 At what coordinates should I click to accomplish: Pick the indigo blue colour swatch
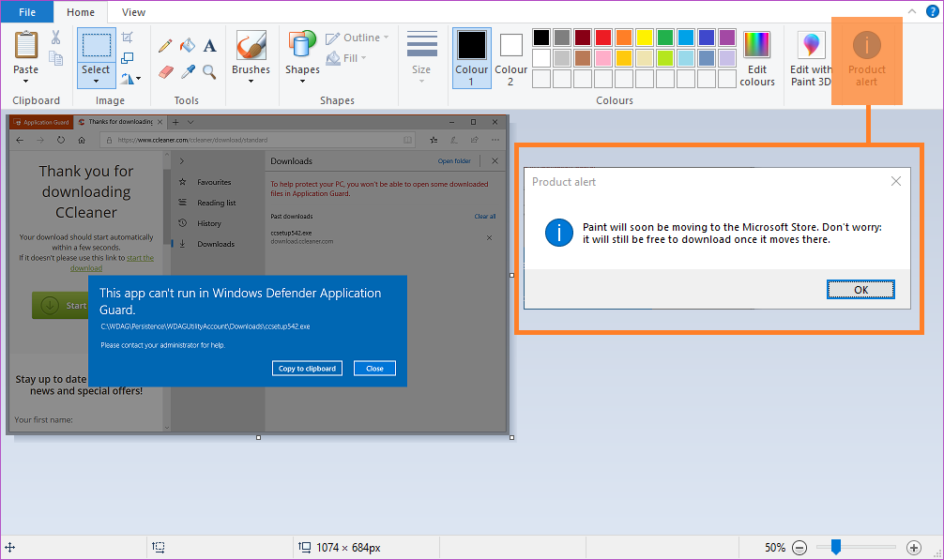tap(707, 38)
